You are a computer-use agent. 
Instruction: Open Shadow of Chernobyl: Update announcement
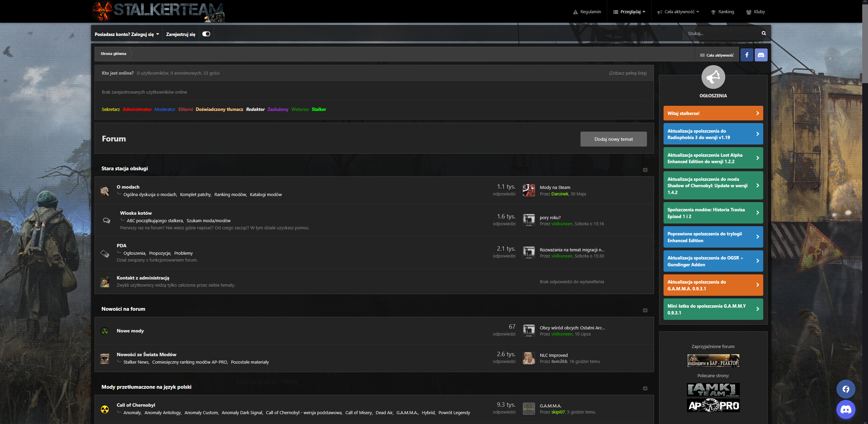pyautogui.click(x=713, y=186)
